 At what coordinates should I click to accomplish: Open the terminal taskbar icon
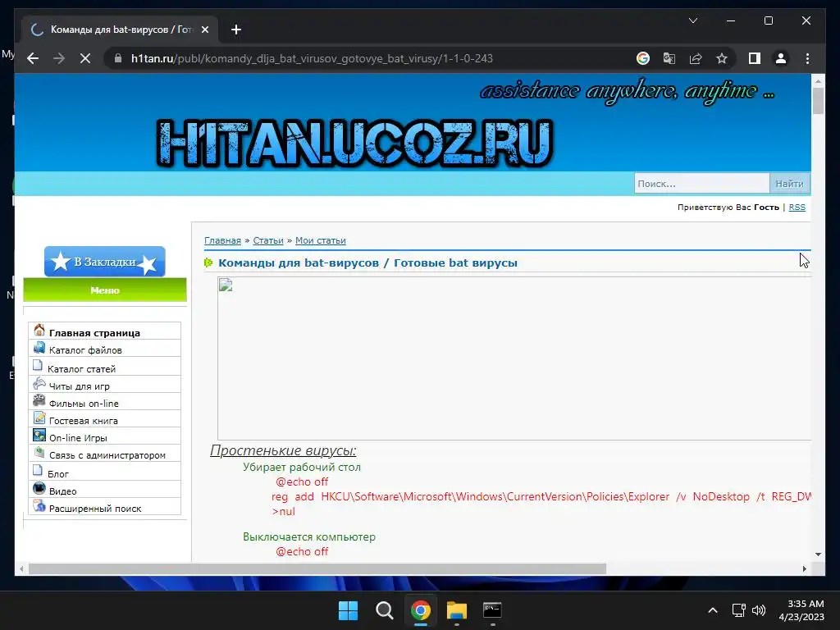(x=492, y=610)
